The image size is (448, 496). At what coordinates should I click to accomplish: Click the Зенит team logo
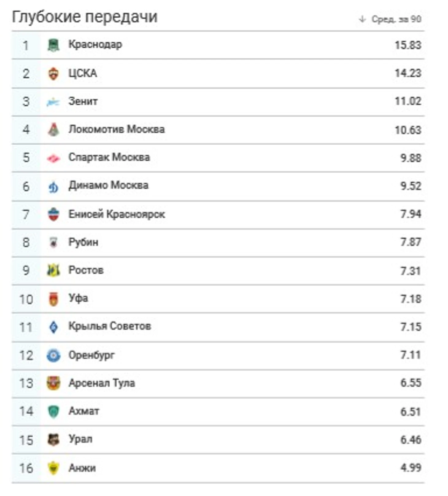[x=53, y=102]
